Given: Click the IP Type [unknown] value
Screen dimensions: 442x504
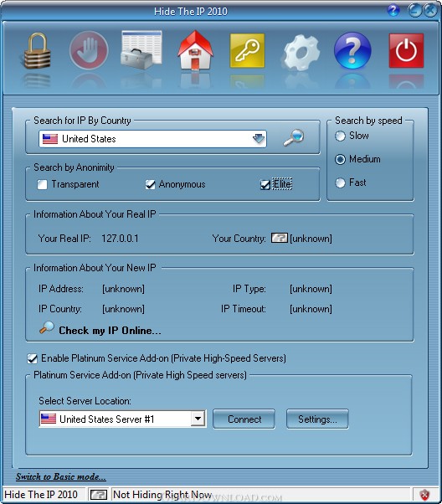Looking at the screenshot, I should (311, 289).
